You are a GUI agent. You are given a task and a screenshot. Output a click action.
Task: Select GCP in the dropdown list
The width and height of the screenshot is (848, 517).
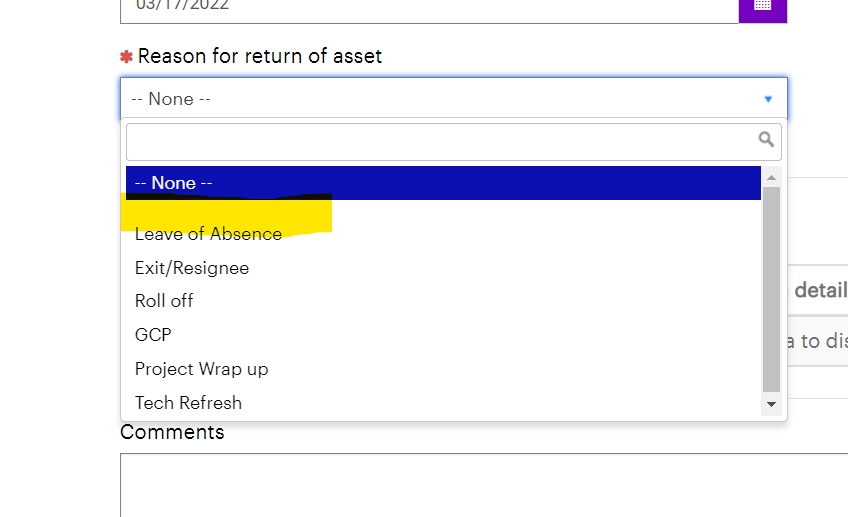pyautogui.click(x=153, y=335)
